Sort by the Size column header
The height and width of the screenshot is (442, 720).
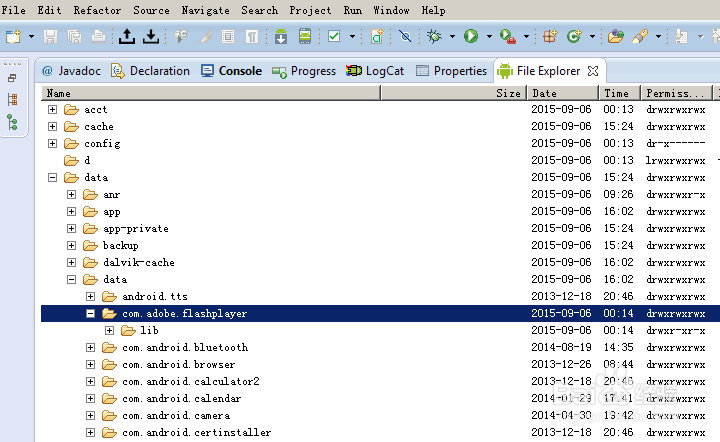(454, 93)
